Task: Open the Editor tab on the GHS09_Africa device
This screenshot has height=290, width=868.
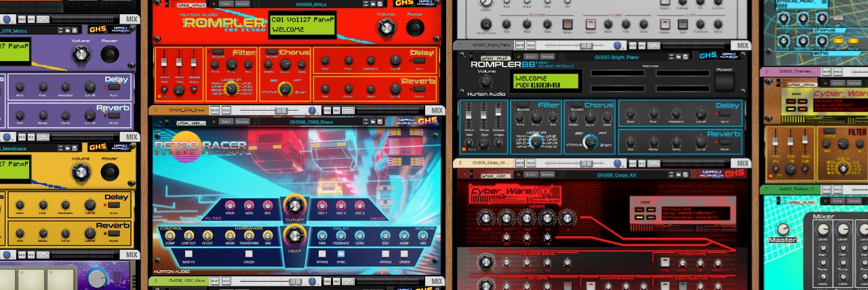Action: pos(226,4)
